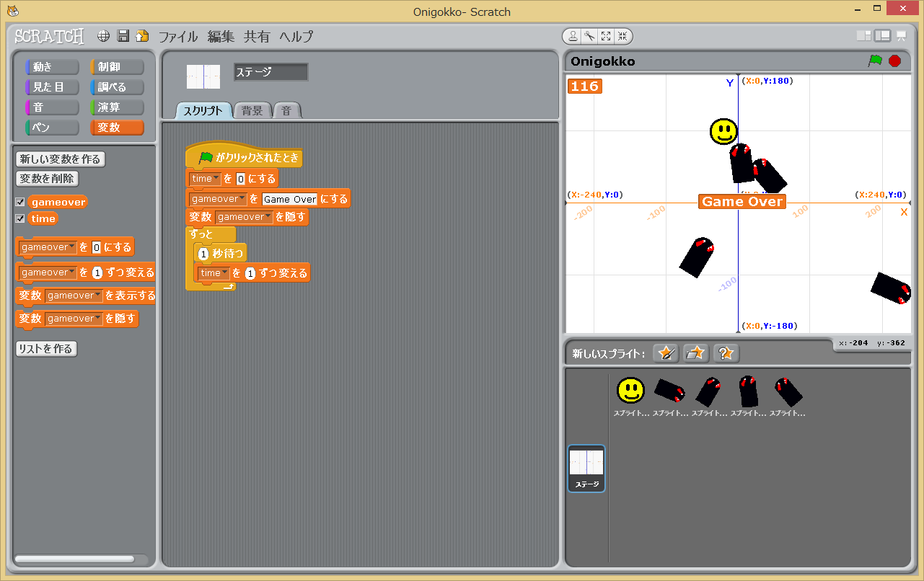Select the delete scissors tool
Screen dimensions: 924x581
(x=589, y=36)
